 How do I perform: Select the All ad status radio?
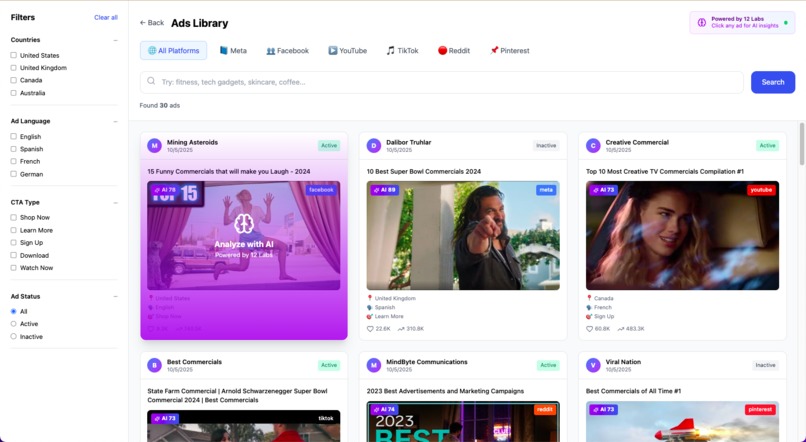click(13, 311)
